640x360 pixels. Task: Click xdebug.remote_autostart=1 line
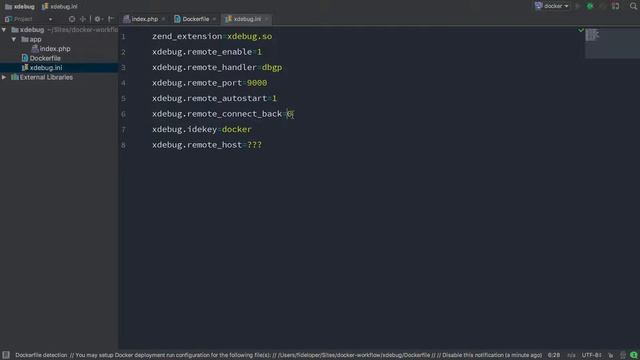tap(214, 98)
